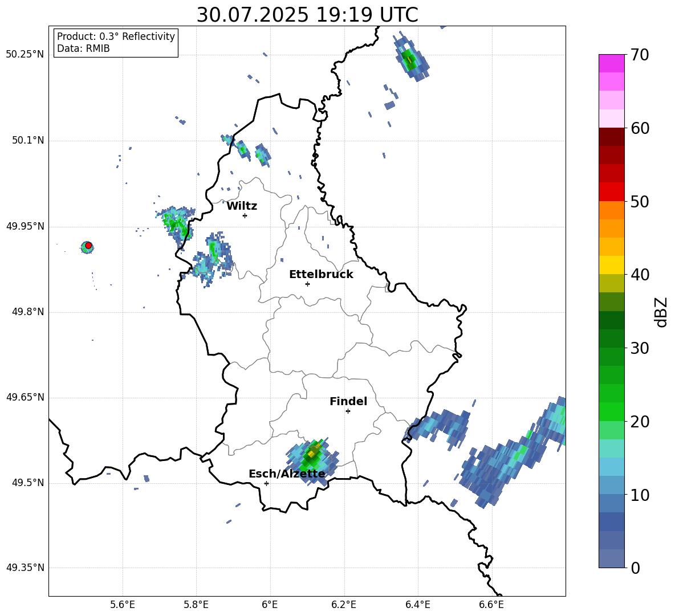Click the bright red colorbar swatch above 50
The height and width of the screenshot is (616, 675).
pyautogui.click(x=611, y=192)
